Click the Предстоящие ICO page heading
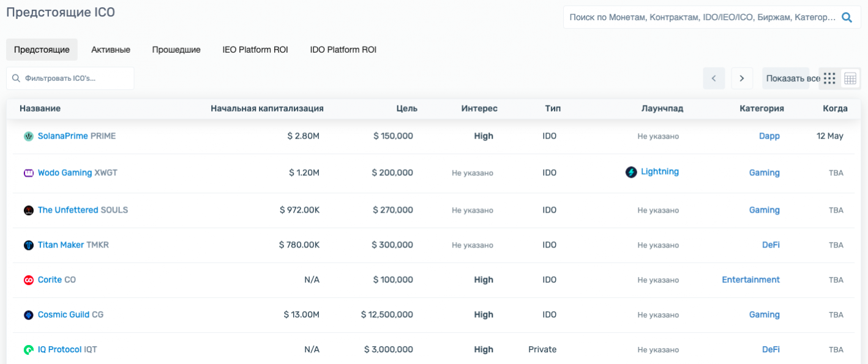Image resolution: width=868 pixels, height=364 pixels. click(x=61, y=12)
